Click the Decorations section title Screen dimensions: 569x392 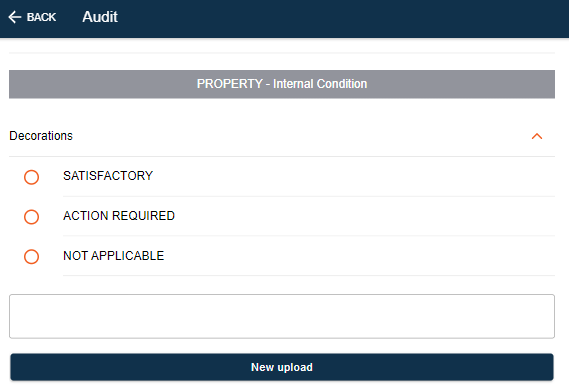point(41,136)
